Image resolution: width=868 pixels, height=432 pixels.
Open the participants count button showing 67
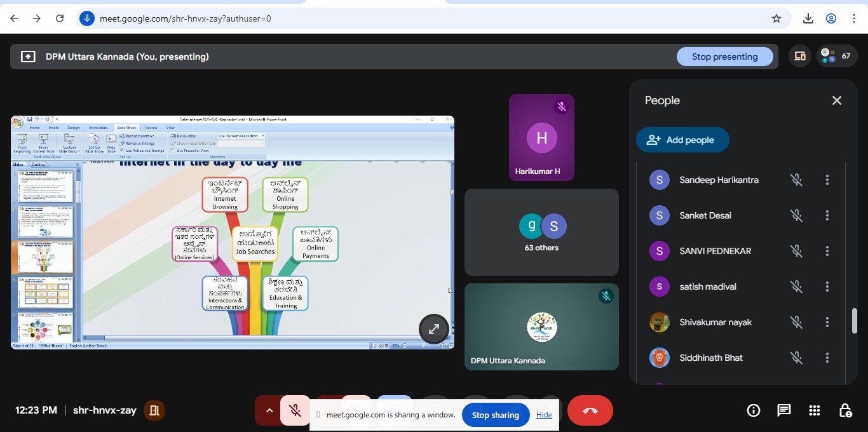836,57
